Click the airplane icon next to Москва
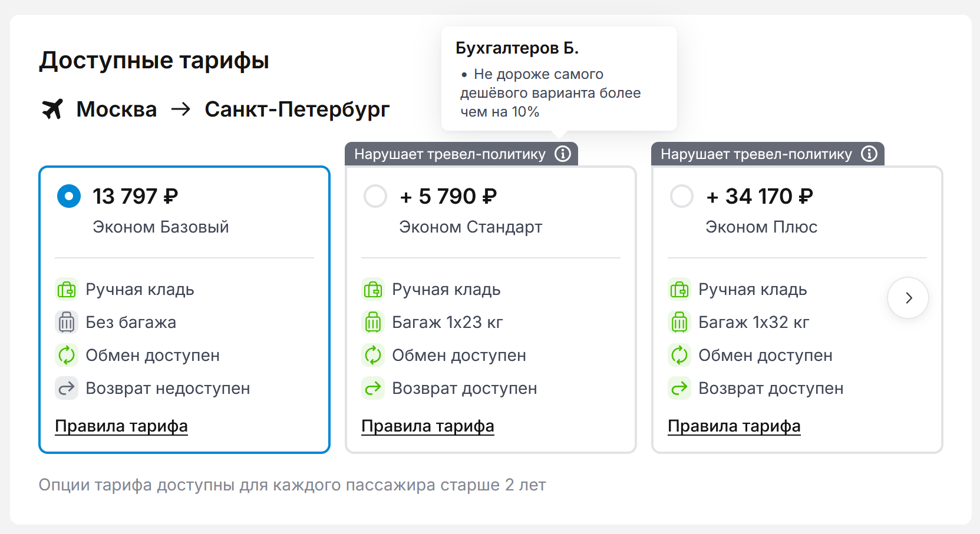980x534 pixels. pyautogui.click(x=52, y=109)
